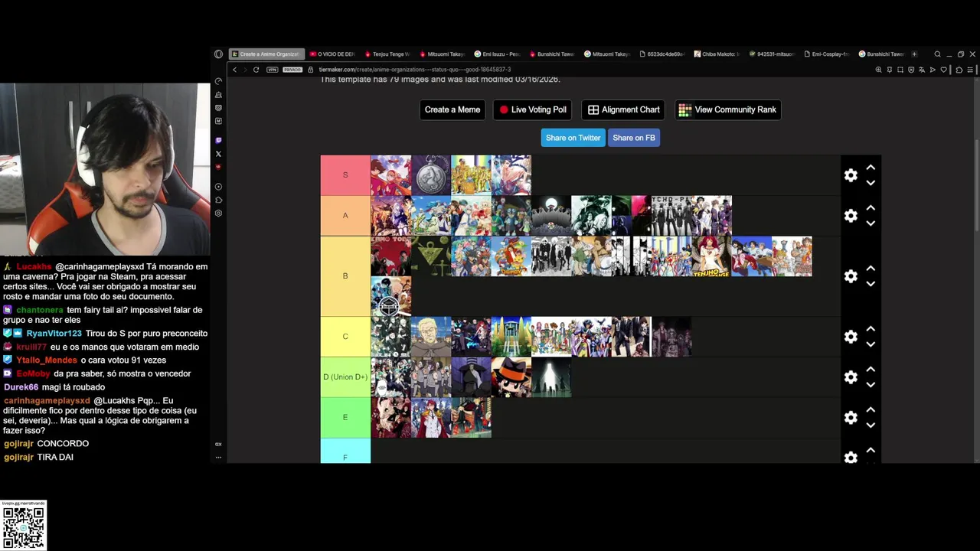
Task: Share tier list on Twitter
Action: coord(573,138)
